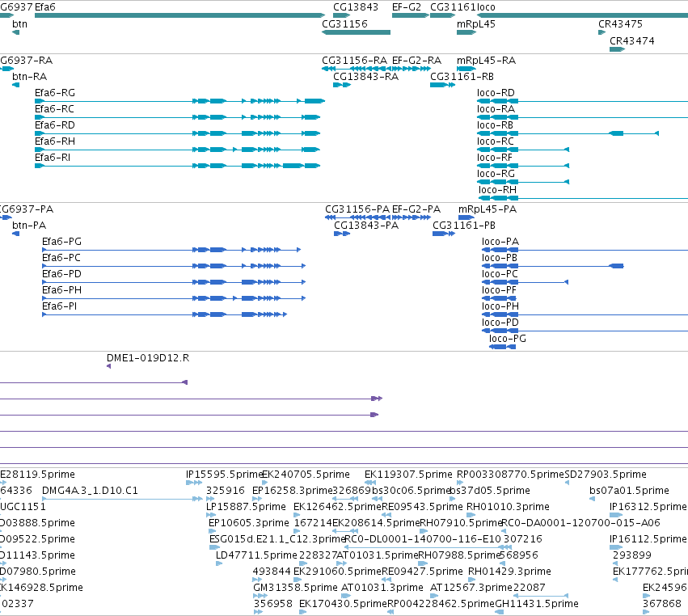
Task: Click transcript Efa6-RD label
Action: pyautogui.click(x=55, y=125)
